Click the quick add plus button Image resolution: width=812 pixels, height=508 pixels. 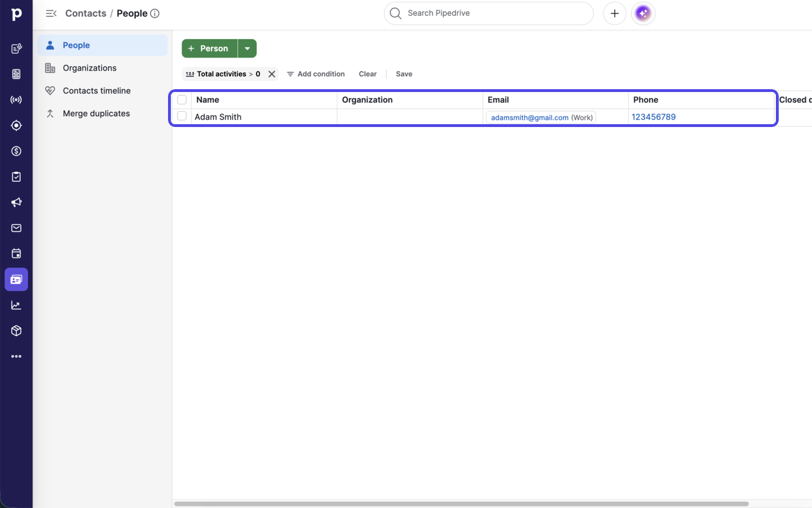tap(615, 14)
